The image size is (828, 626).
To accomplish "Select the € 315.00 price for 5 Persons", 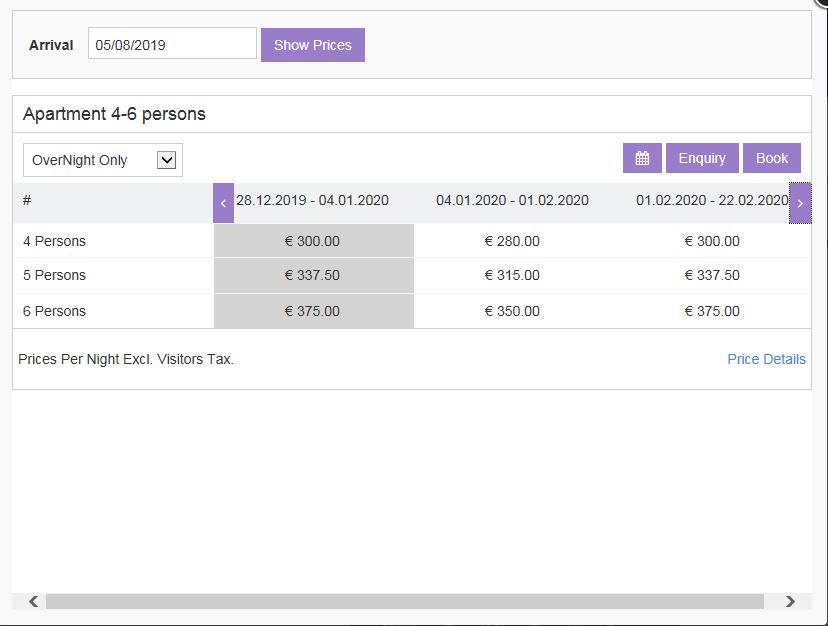I will pyautogui.click(x=512, y=275).
